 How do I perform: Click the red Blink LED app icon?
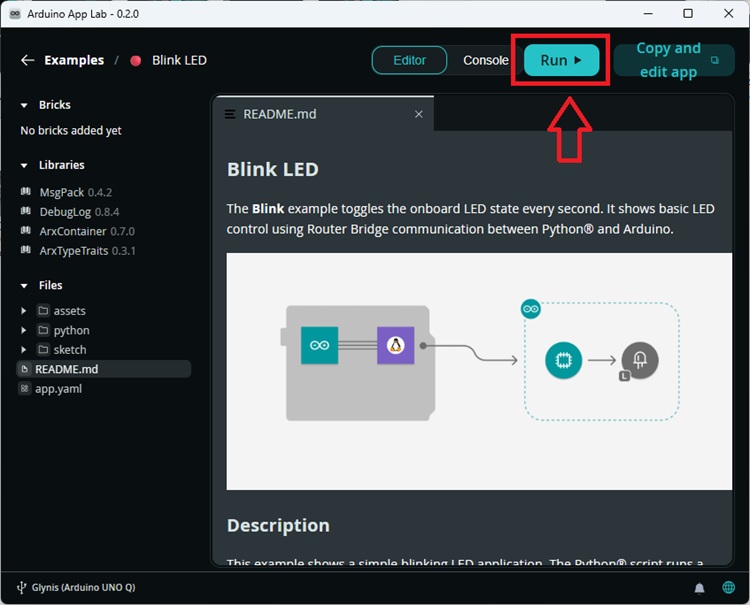[x=136, y=60]
